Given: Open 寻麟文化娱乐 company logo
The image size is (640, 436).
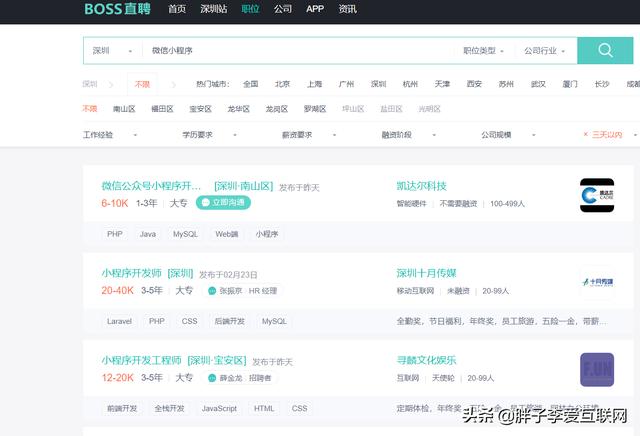Looking at the screenshot, I should point(596,369).
